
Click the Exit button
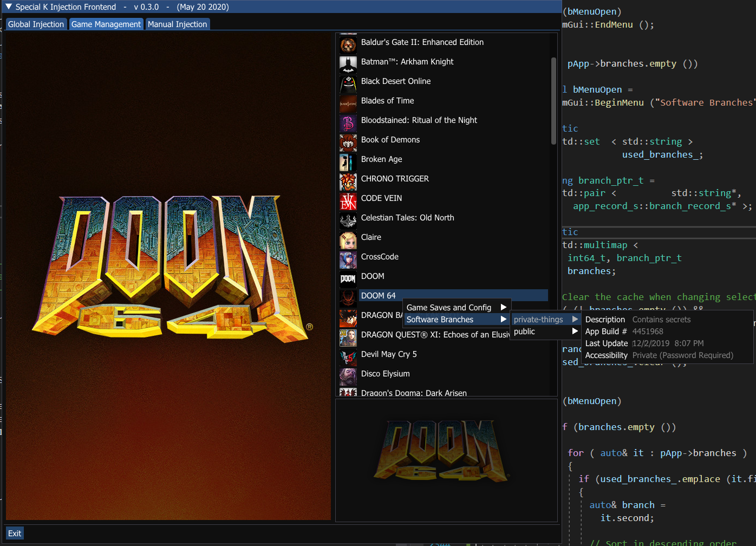coord(15,533)
